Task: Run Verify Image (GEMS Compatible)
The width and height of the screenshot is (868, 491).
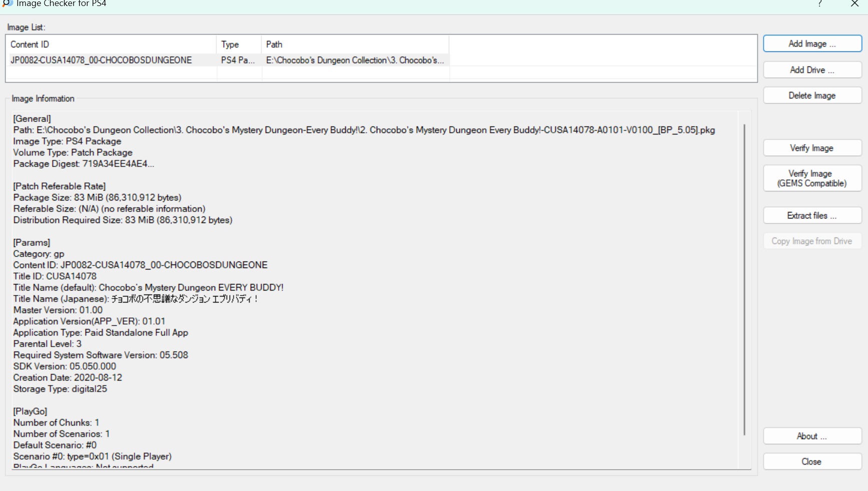Action: coord(812,178)
